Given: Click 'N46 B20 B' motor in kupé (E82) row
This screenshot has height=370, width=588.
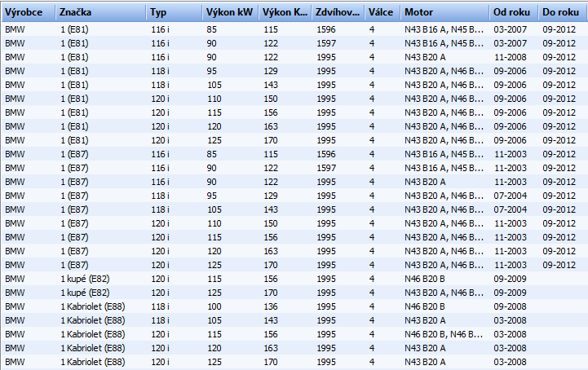Looking at the screenshot, I should point(425,279).
